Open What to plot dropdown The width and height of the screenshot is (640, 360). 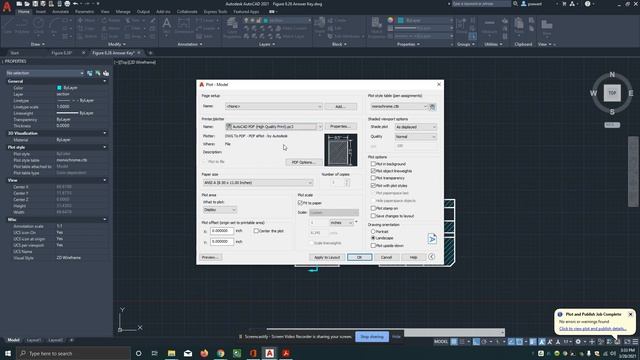click(x=220, y=210)
